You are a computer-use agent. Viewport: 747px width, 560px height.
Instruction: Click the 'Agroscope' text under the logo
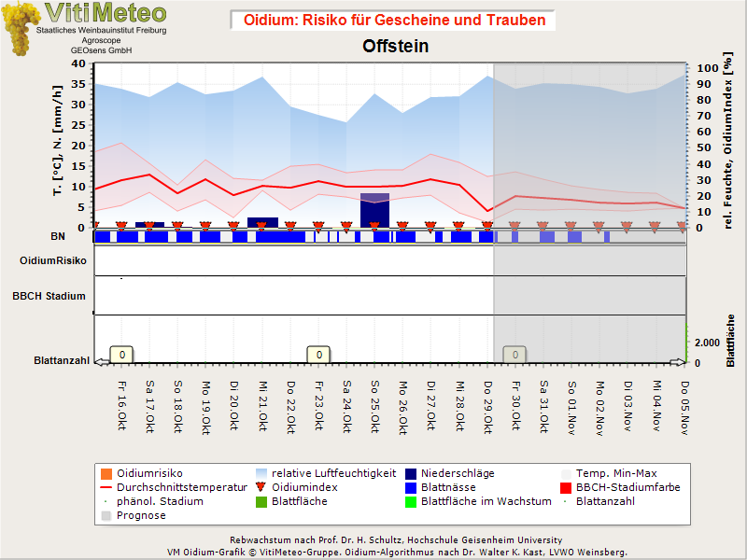(101, 40)
